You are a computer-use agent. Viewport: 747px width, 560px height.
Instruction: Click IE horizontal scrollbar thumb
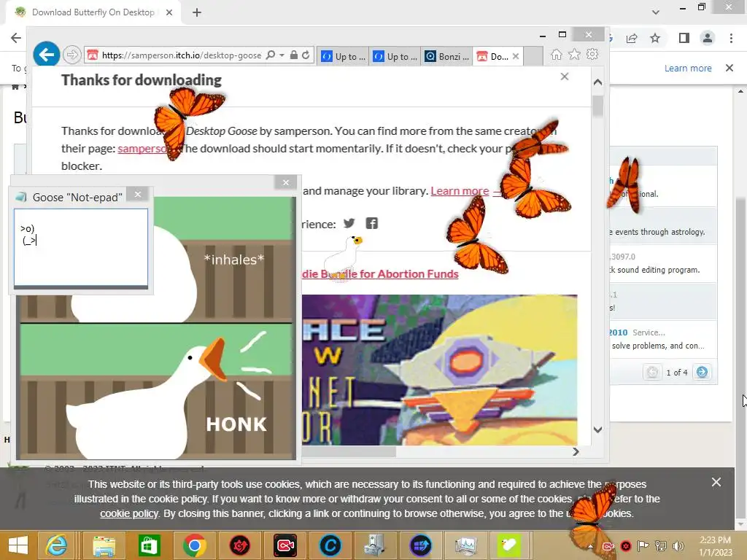pos(349,451)
